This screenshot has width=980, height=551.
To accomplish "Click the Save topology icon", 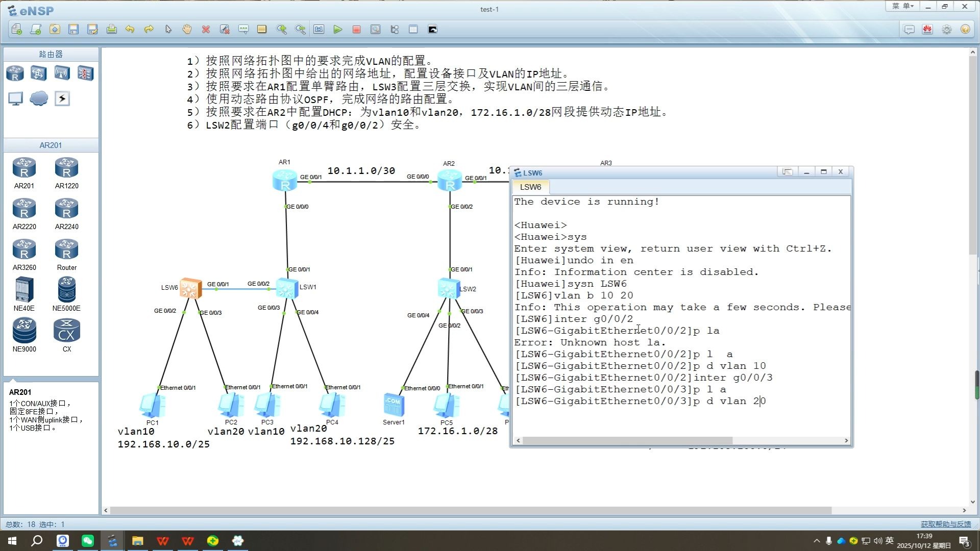I will pyautogui.click(x=73, y=29).
